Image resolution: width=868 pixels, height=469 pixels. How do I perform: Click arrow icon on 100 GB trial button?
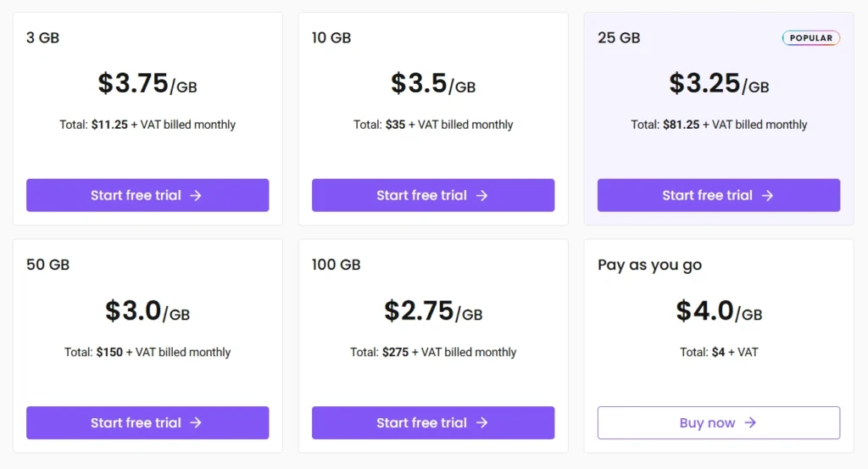tap(482, 422)
